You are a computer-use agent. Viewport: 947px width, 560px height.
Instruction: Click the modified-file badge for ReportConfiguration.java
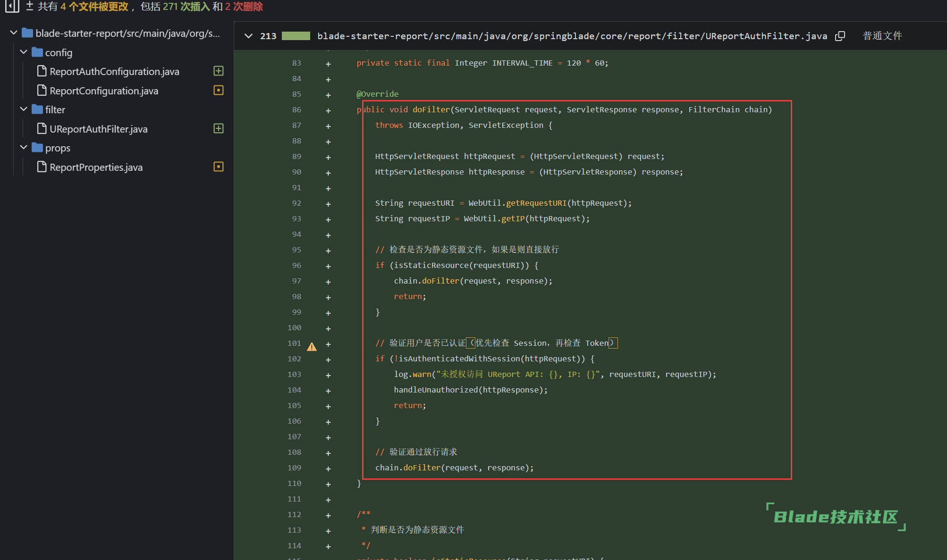(219, 90)
